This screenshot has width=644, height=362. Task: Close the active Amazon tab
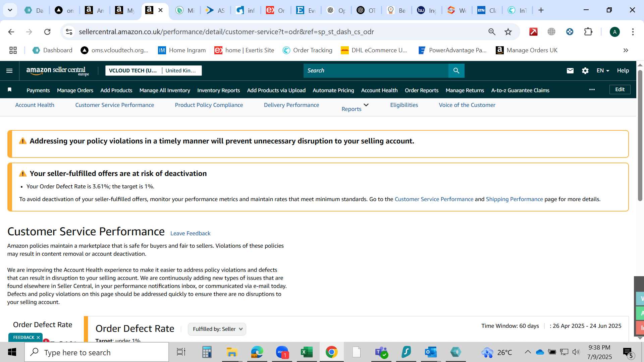(161, 10)
